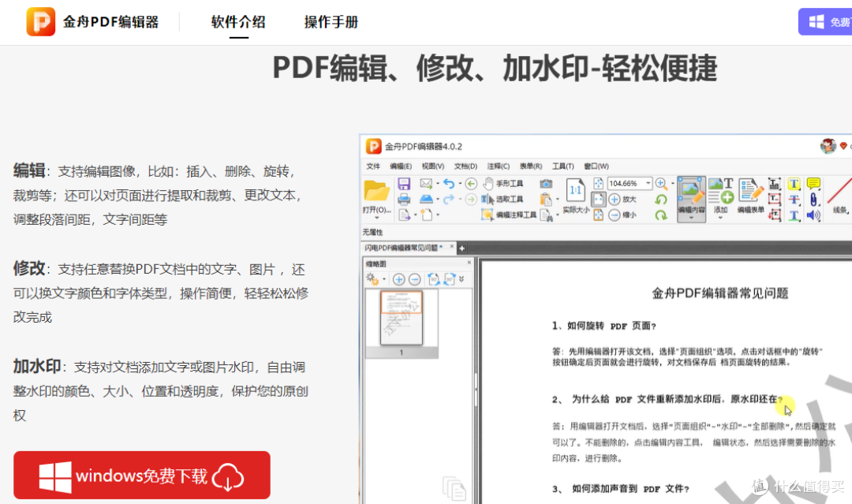
Task: Click the red strikethrough T icon
Action: point(794,200)
